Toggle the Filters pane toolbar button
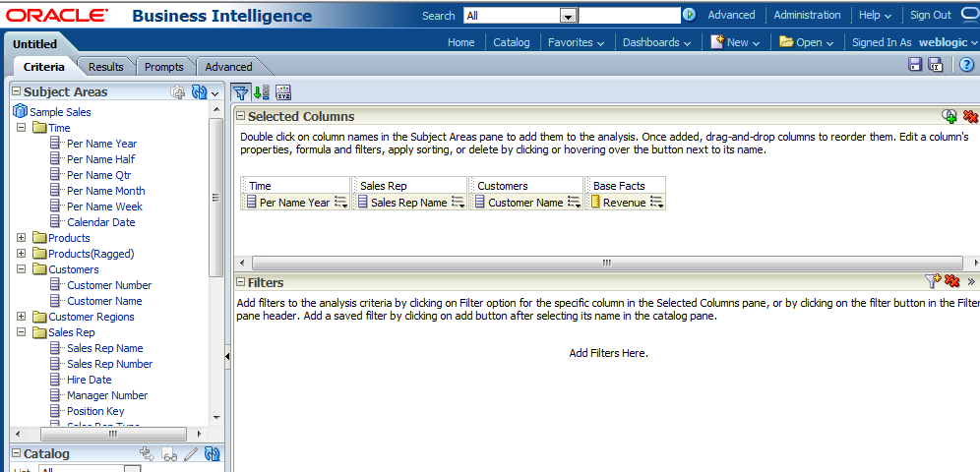Viewport: 980px width, 472px height. [240, 92]
